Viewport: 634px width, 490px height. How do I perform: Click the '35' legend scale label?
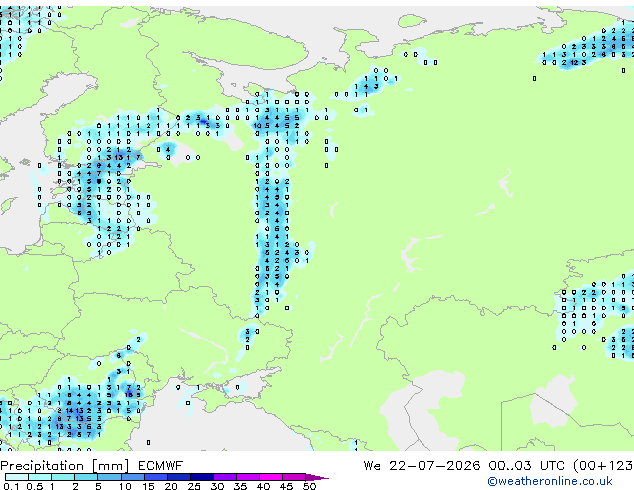click(x=240, y=486)
